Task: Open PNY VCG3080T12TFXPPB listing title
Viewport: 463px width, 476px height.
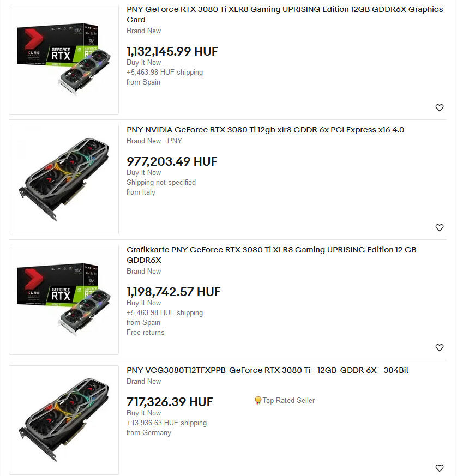Action: 267,370
